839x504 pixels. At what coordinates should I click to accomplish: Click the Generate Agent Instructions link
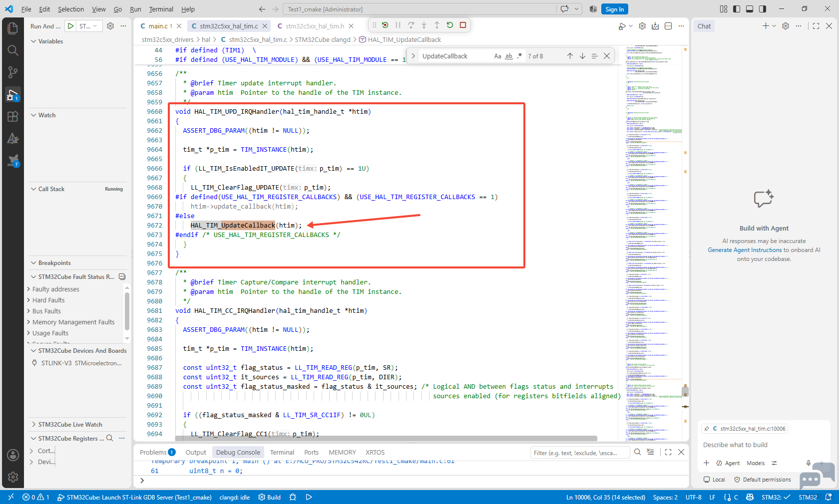click(745, 250)
